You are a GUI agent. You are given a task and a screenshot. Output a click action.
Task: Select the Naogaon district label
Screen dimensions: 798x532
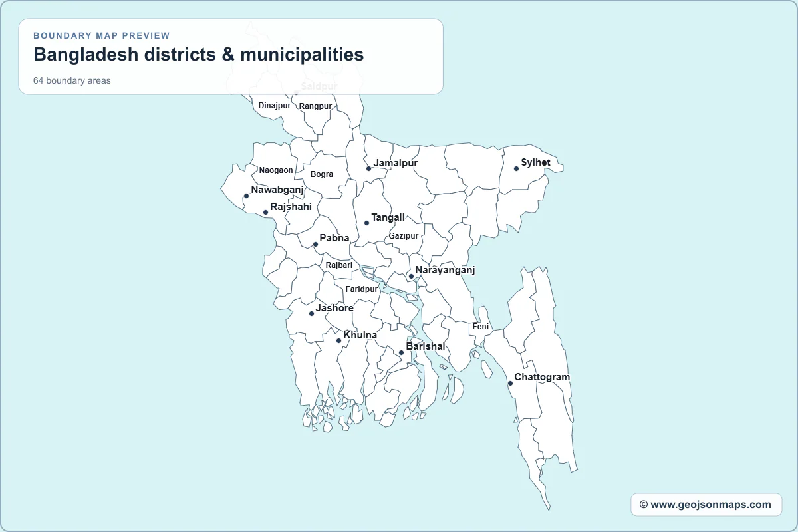[276, 170]
